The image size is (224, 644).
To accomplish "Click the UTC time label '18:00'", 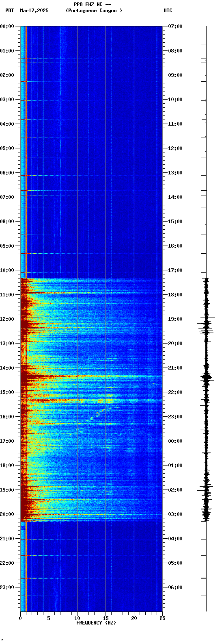I will [x=175, y=295].
